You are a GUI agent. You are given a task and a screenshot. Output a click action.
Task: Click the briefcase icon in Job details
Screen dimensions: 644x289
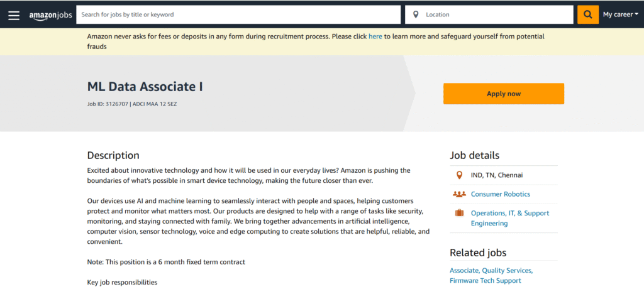459,214
